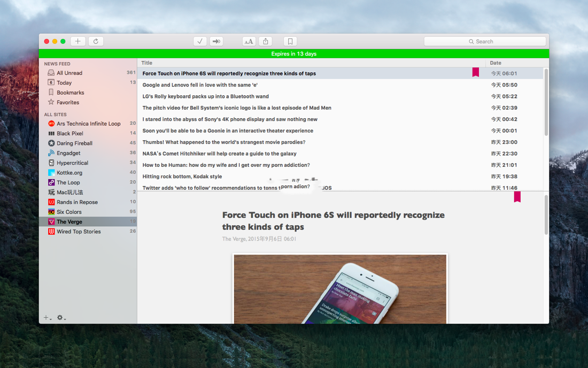
Task: Select the Six Colors feed name
Action: tap(69, 212)
